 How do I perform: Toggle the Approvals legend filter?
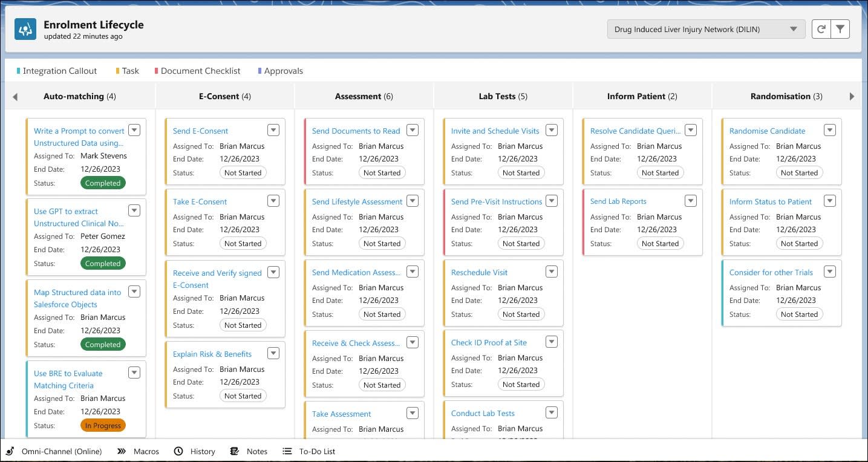(280, 71)
